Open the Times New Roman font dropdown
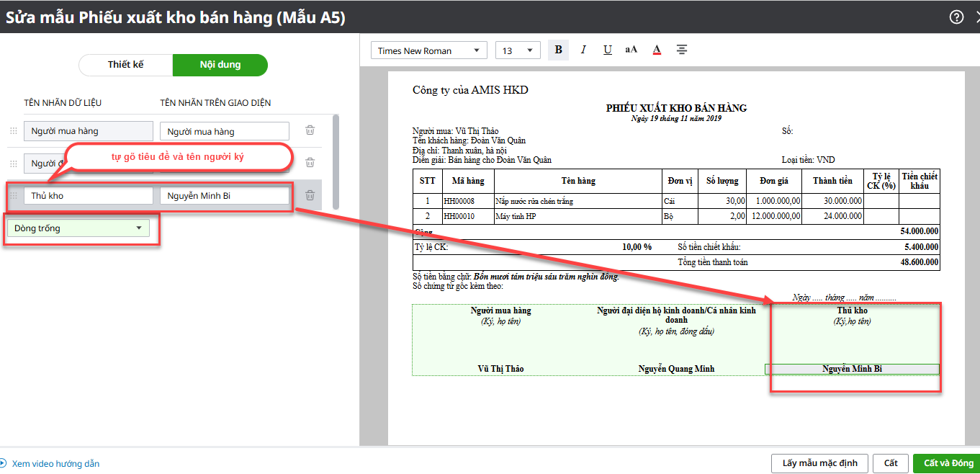 428,50
